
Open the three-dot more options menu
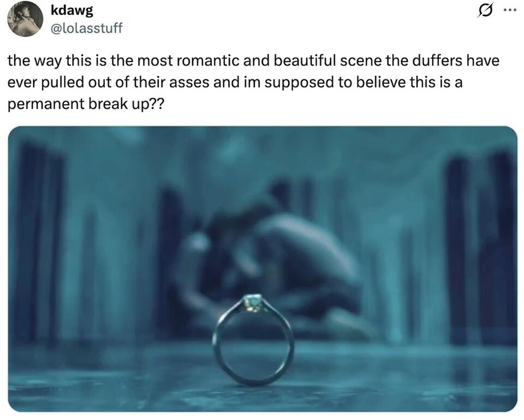tap(510, 10)
